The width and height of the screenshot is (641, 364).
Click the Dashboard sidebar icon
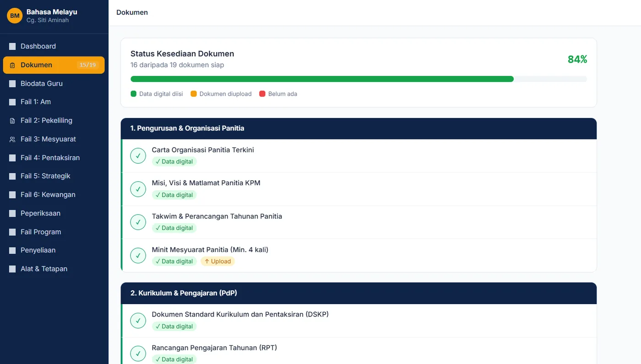tap(12, 46)
